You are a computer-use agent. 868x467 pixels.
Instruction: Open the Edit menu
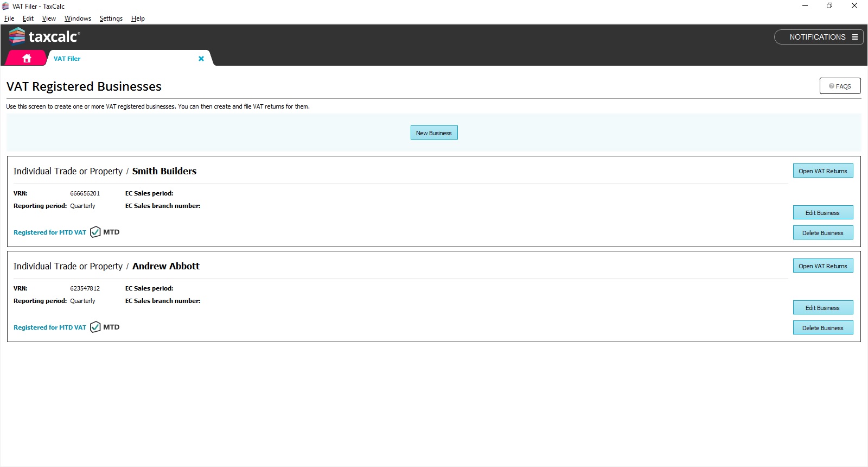[x=28, y=18]
